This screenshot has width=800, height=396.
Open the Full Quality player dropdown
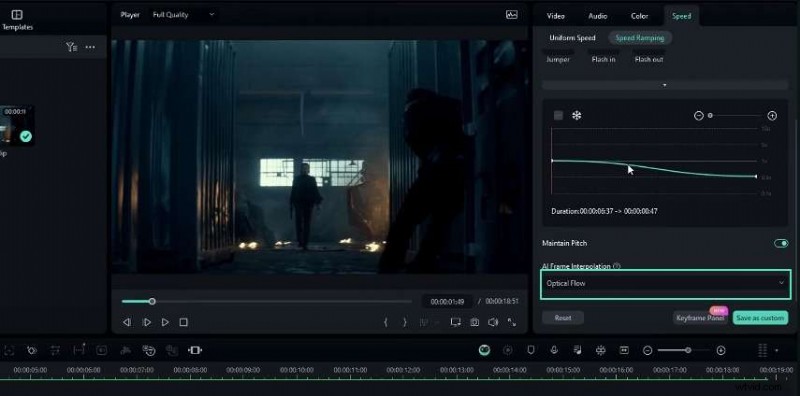click(x=184, y=15)
